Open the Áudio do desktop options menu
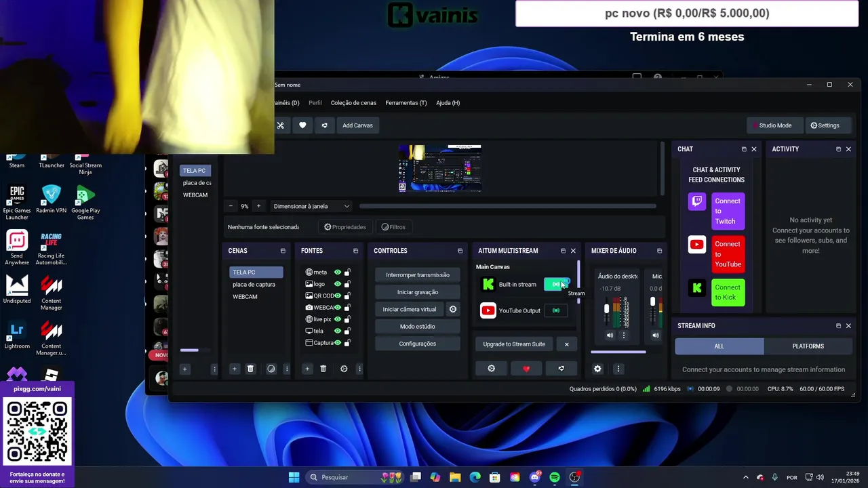This screenshot has height=488, width=868. [x=624, y=335]
